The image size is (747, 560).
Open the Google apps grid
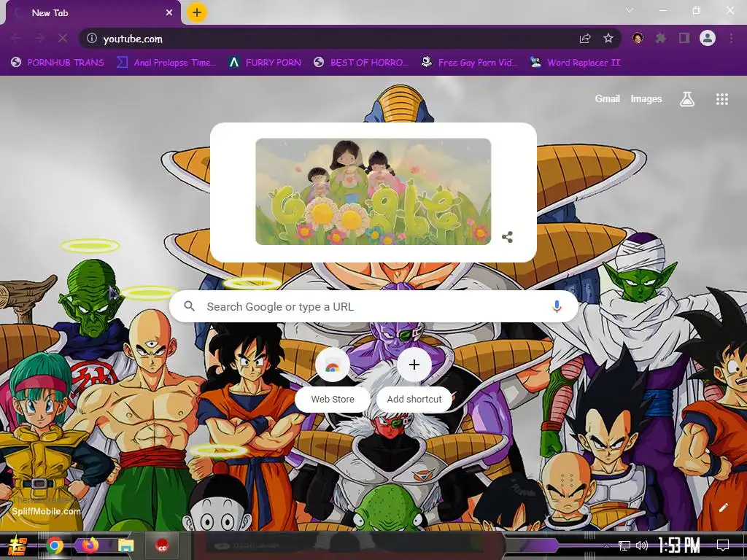(721, 99)
